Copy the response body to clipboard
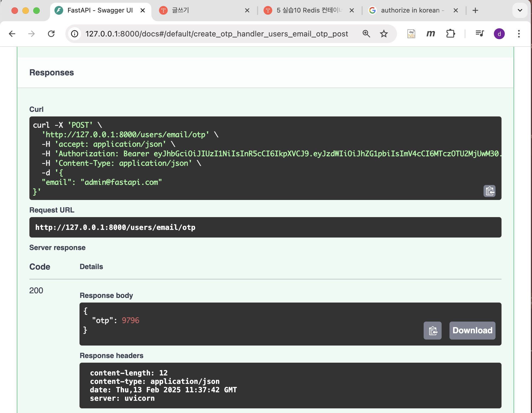This screenshot has height=413, width=532. (432, 331)
